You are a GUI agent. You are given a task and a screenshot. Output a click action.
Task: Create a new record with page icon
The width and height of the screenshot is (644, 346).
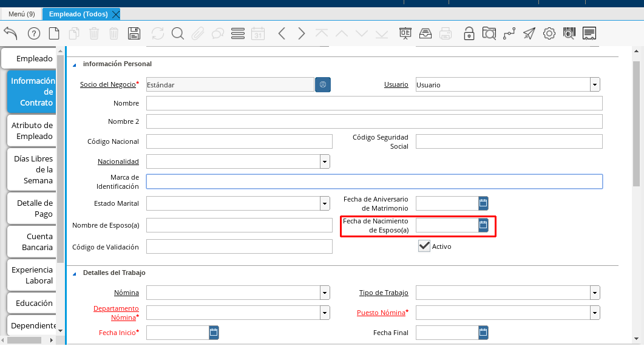[x=54, y=33]
